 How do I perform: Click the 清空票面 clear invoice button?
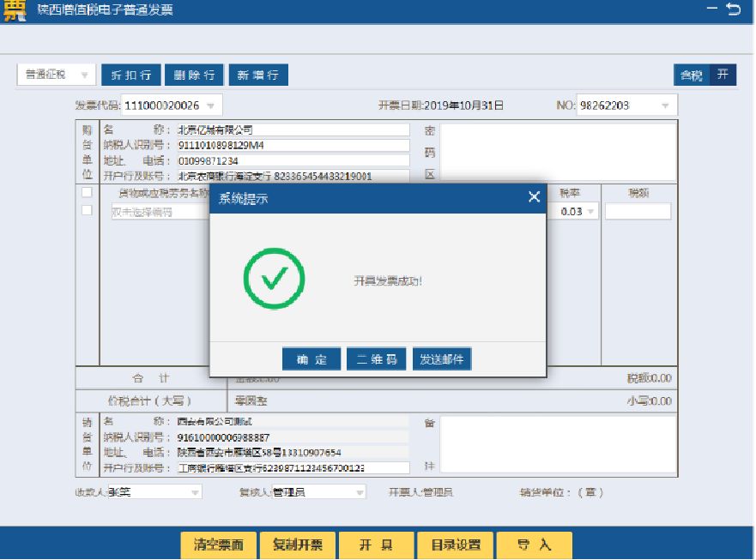pyautogui.click(x=219, y=545)
